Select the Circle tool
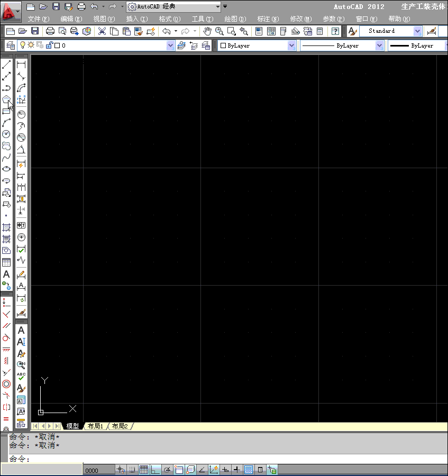 tap(6, 134)
